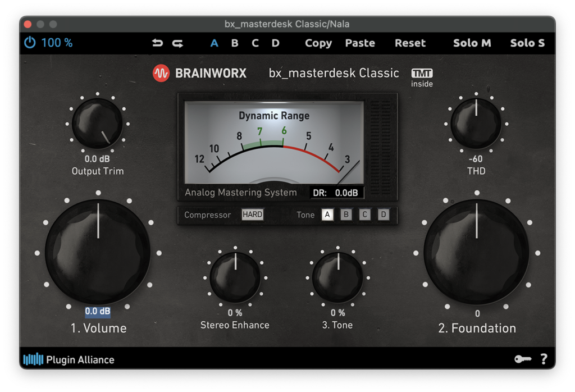Screen dimensions: 575x392
Task: Click the redo arrow icon
Action: pyautogui.click(x=177, y=43)
